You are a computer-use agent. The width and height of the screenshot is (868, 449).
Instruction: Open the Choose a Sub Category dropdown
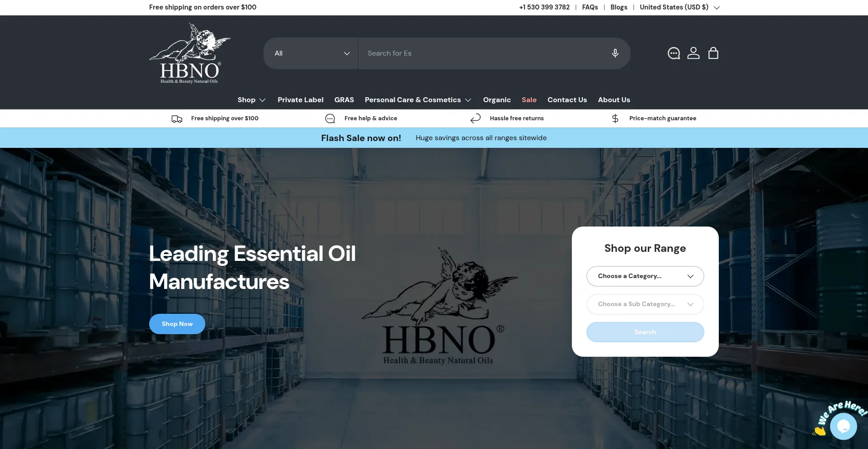click(645, 304)
